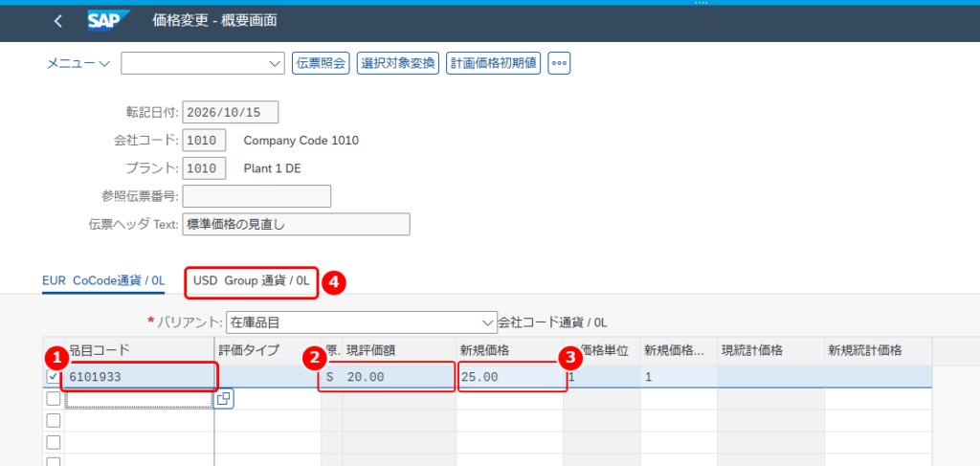Image resolution: width=980 pixels, height=466 pixels.
Task: Open value help icon beside empty 品目コード
Action: coord(225,398)
